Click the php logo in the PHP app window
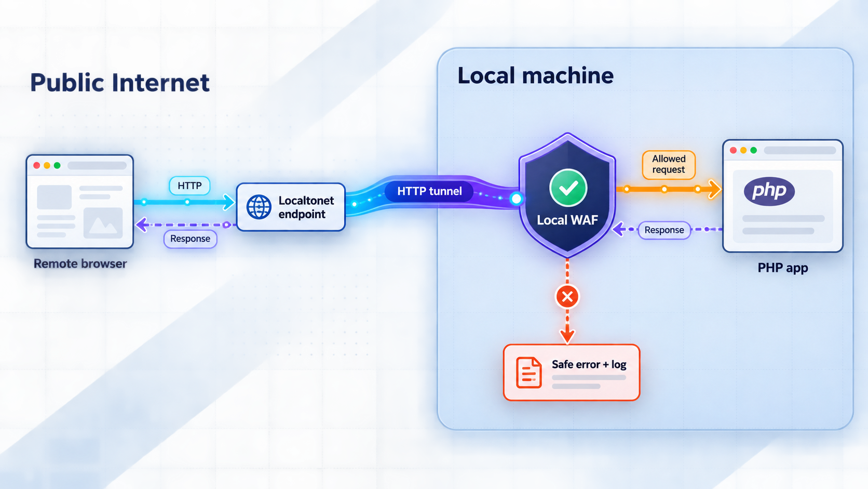 769,191
